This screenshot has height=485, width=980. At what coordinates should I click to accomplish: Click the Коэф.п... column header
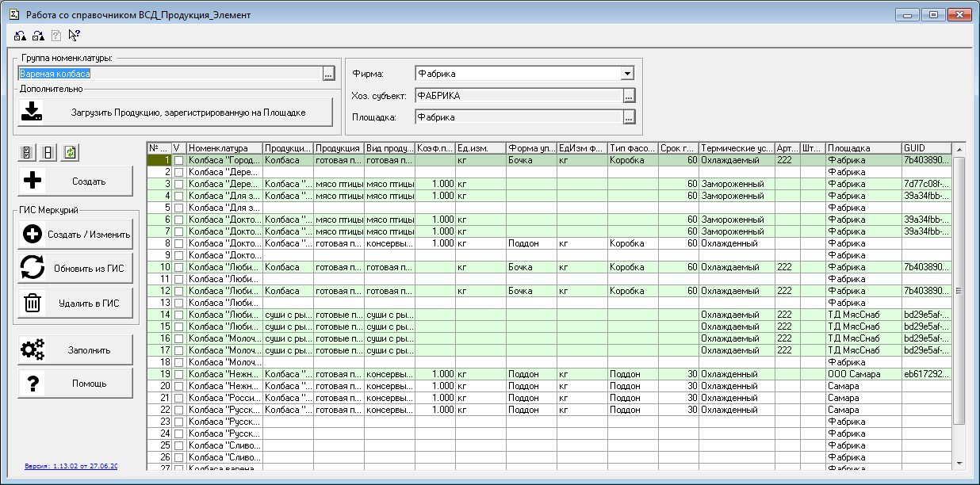435,148
